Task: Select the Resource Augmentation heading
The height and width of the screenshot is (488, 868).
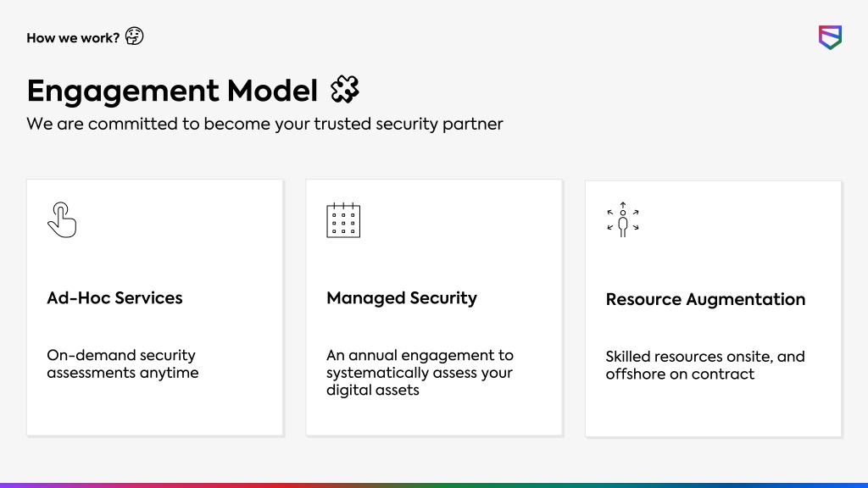Action: tap(705, 299)
